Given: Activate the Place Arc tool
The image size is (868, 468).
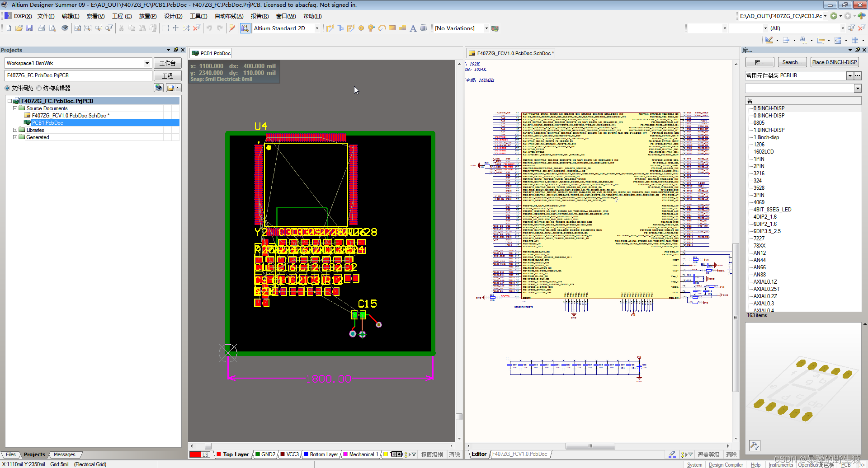Looking at the screenshot, I should point(382,28).
